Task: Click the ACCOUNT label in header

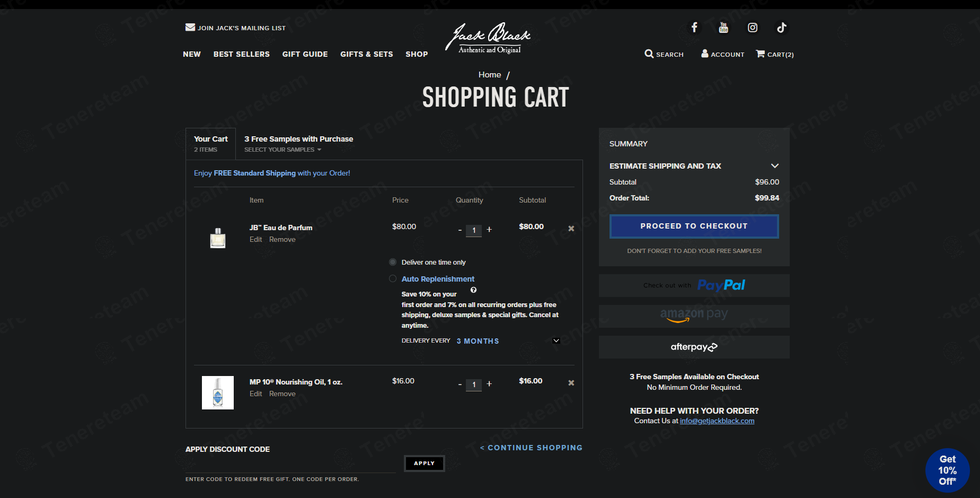Action: tap(728, 55)
